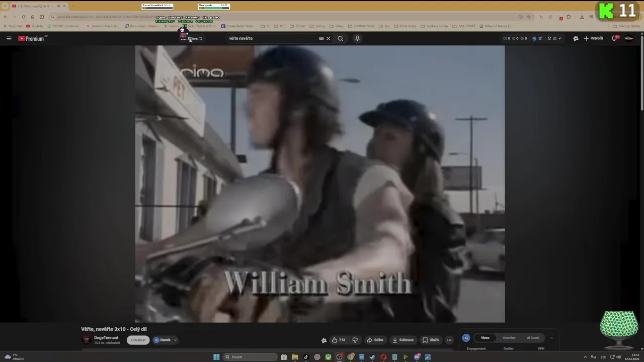Click the blue magnifier extension icon in header

pyautogui.click(x=534, y=38)
